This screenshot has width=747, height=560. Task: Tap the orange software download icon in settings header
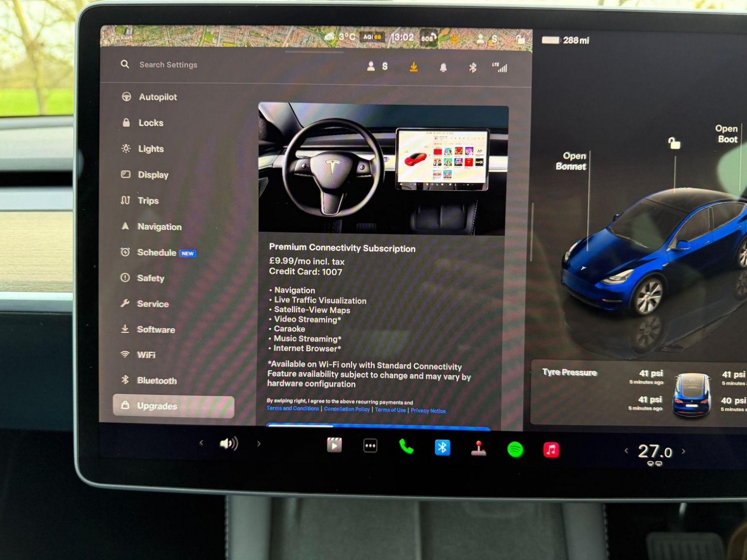click(413, 67)
